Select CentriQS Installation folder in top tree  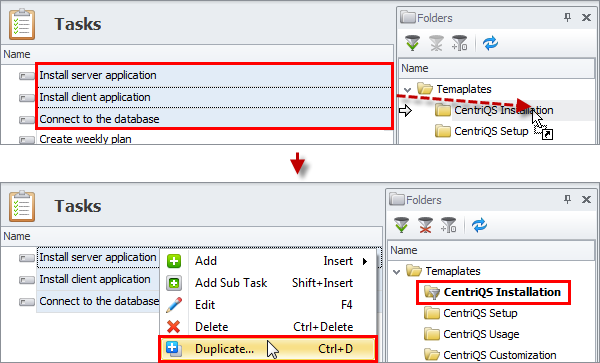click(x=504, y=110)
